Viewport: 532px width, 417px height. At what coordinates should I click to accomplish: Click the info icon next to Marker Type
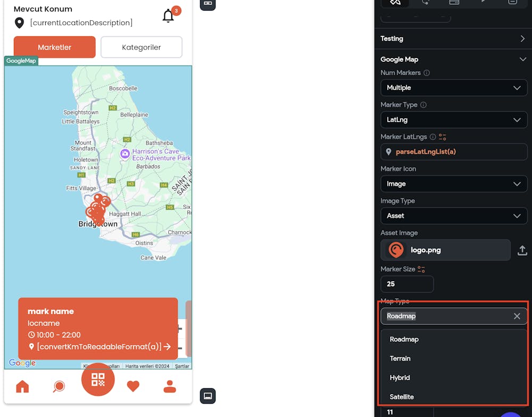423,104
